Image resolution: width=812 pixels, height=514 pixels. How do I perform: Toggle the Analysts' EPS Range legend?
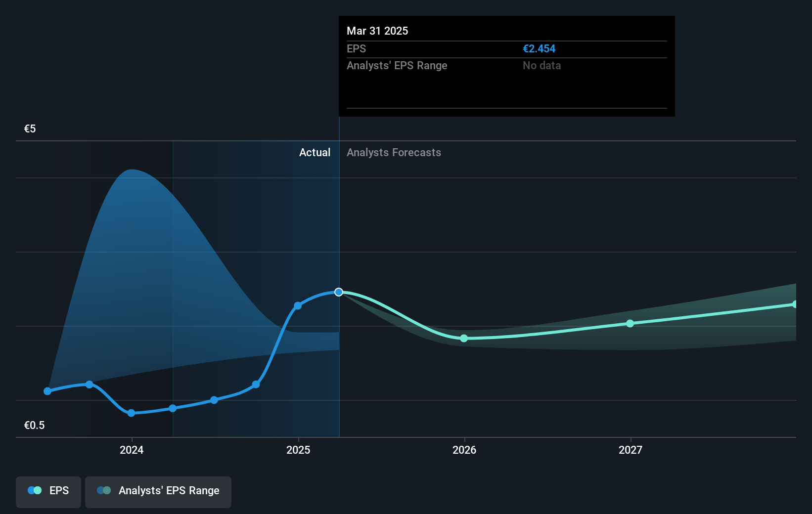[158, 492]
